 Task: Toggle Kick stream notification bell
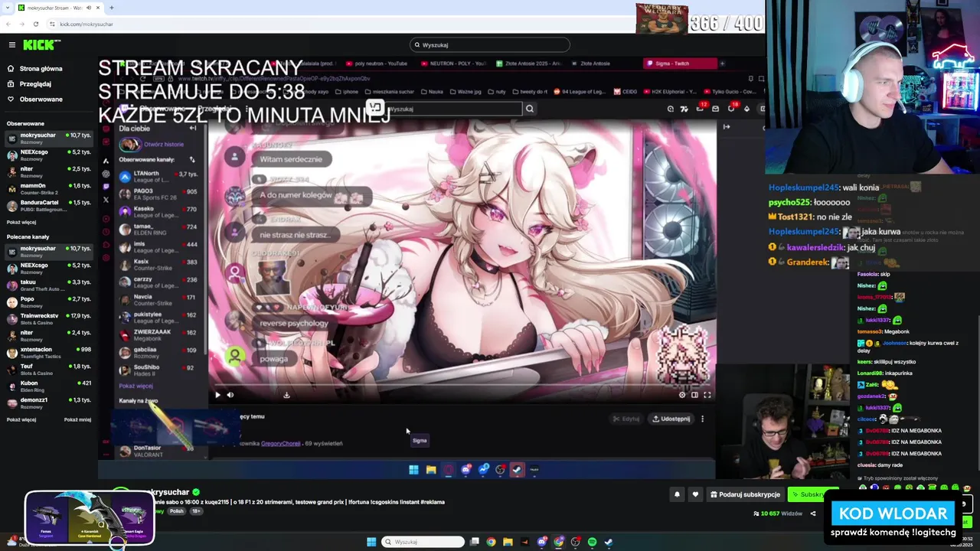click(677, 494)
